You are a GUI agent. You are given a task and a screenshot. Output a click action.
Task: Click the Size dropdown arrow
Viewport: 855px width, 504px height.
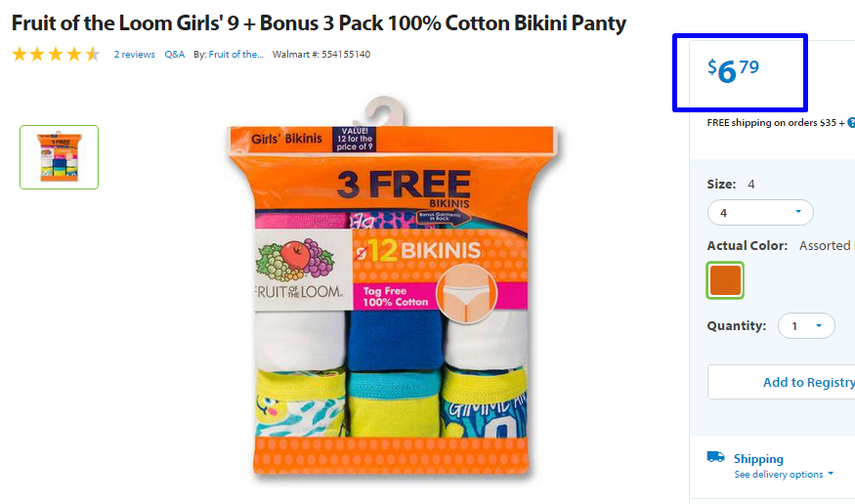tap(798, 211)
